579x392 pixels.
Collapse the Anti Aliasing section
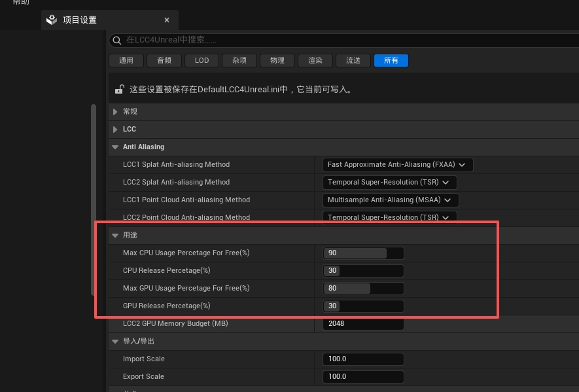click(x=115, y=147)
